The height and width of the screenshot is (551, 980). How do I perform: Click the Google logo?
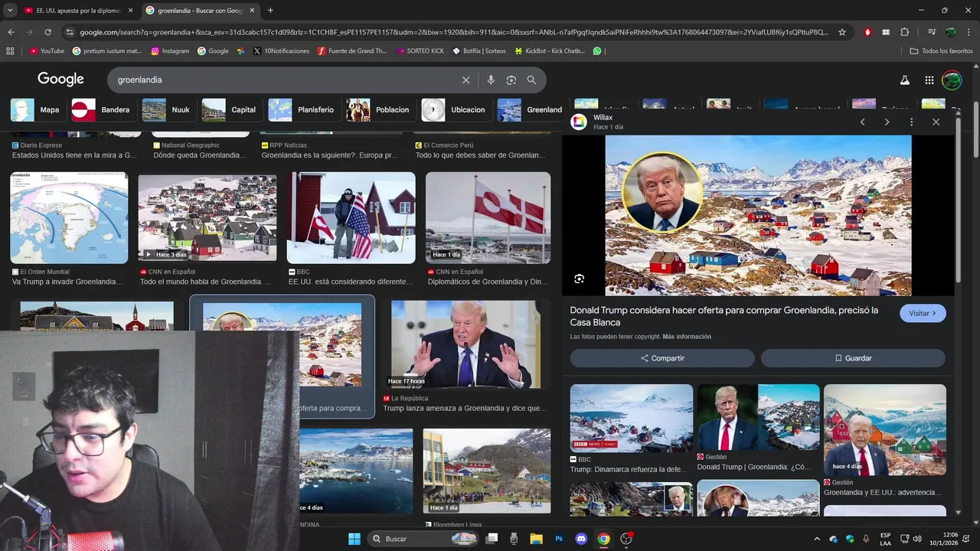(x=60, y=80)
